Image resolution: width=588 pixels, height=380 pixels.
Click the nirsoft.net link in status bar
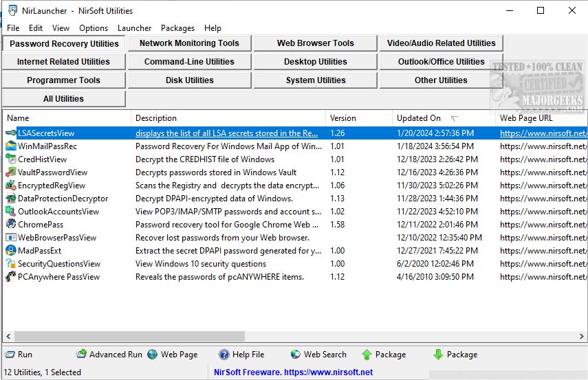coord(292,372)
